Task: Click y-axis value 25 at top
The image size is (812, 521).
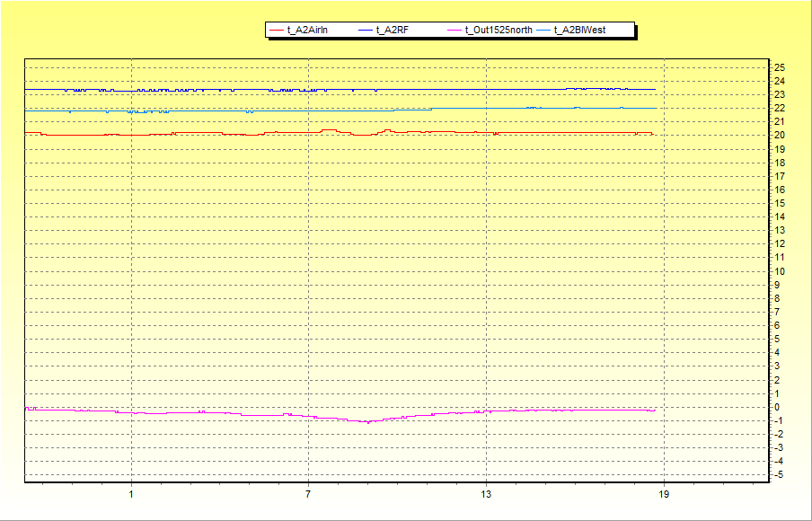Action: pyautogui.click(x=779, y=67)
